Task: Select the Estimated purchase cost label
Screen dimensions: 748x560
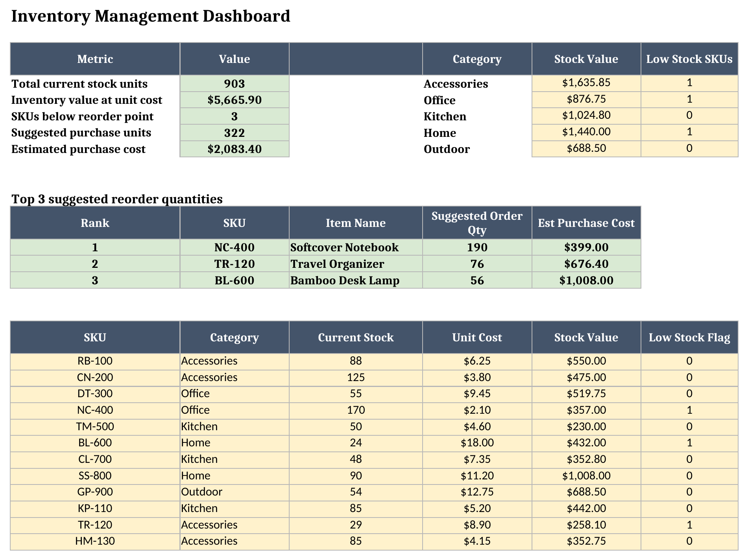Action: click(x=78, y=149)
